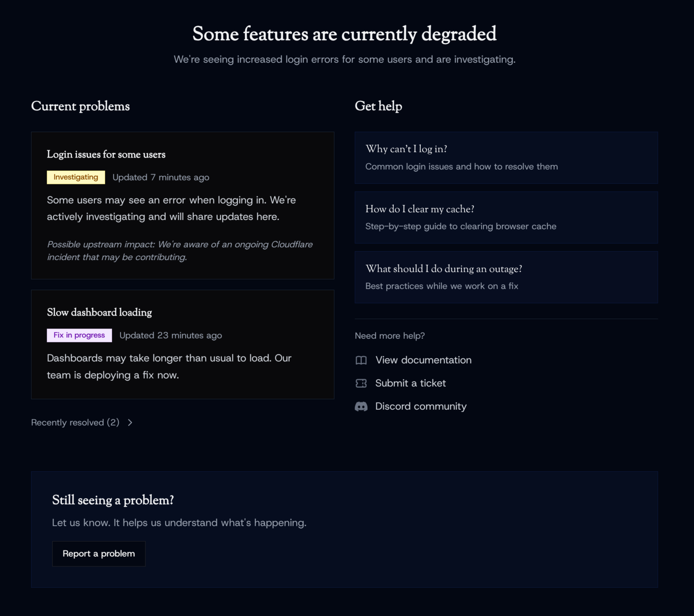Click the 'Need more help?' label
This screenshot has width=694, height=616.
coord(390,336)
